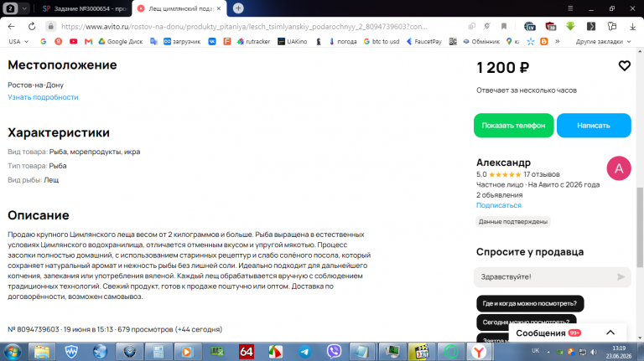This screenshot has width=644, height=361.
Task: Click the Показать телефон button
Action: [x=513, y=126]
